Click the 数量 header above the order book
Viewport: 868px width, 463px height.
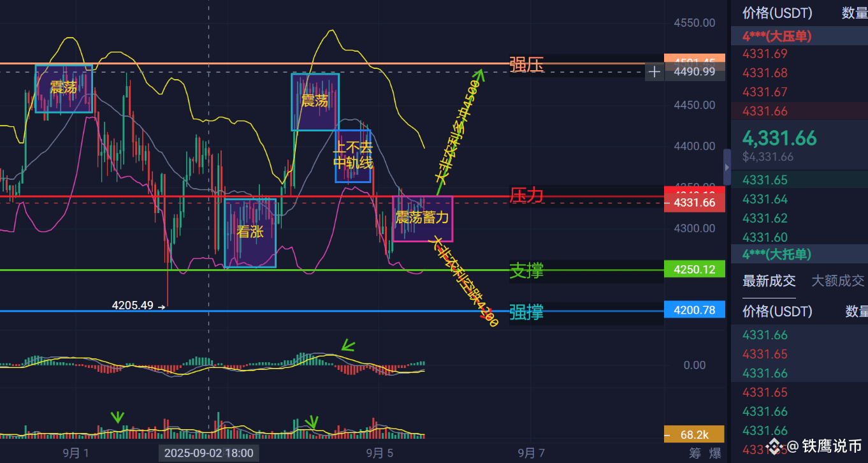855,12
